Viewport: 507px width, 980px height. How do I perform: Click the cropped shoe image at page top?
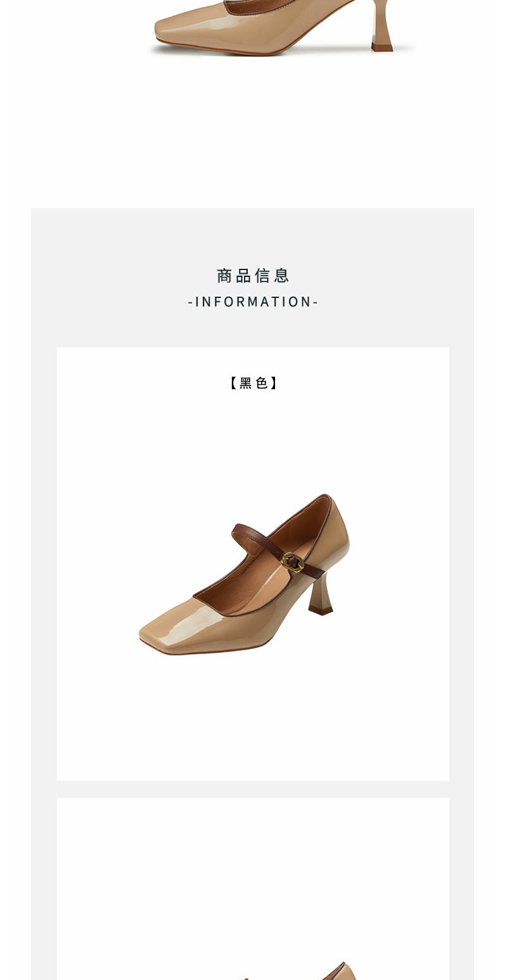(282, 28)
